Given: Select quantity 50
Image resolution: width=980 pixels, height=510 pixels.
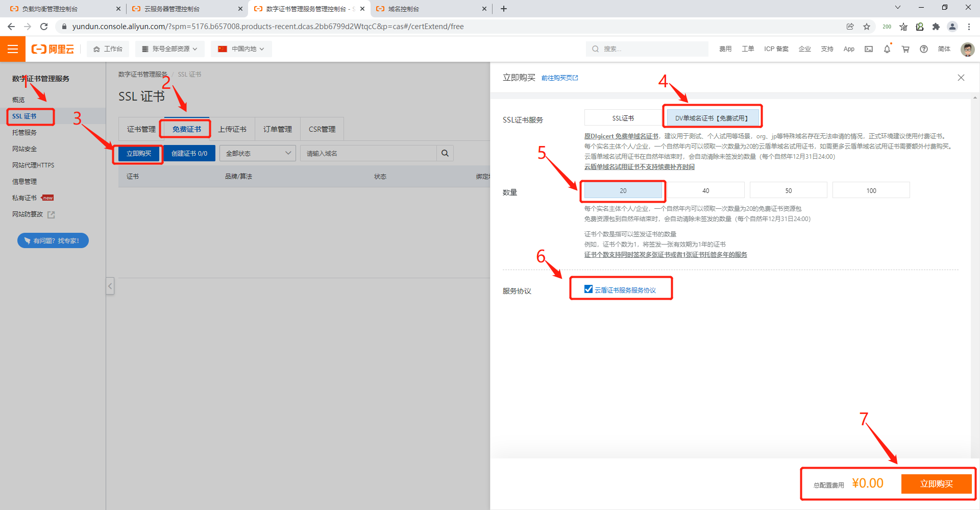Looking at the screenshot, I should coord(789,190).
